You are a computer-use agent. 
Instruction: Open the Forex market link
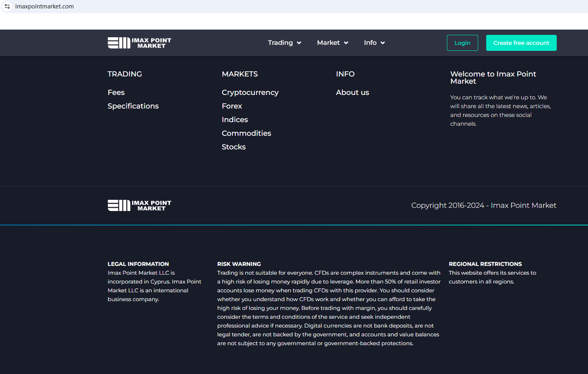[232, 106]
